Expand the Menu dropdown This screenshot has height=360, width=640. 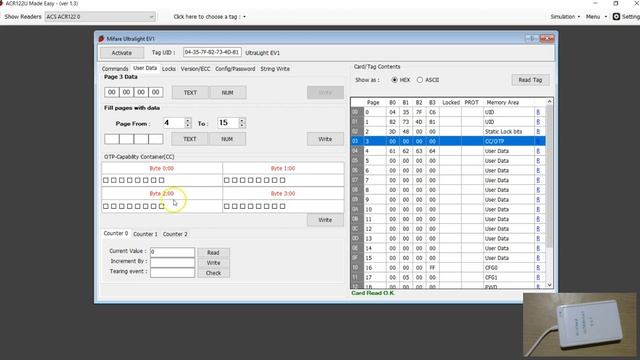(596, 17)
